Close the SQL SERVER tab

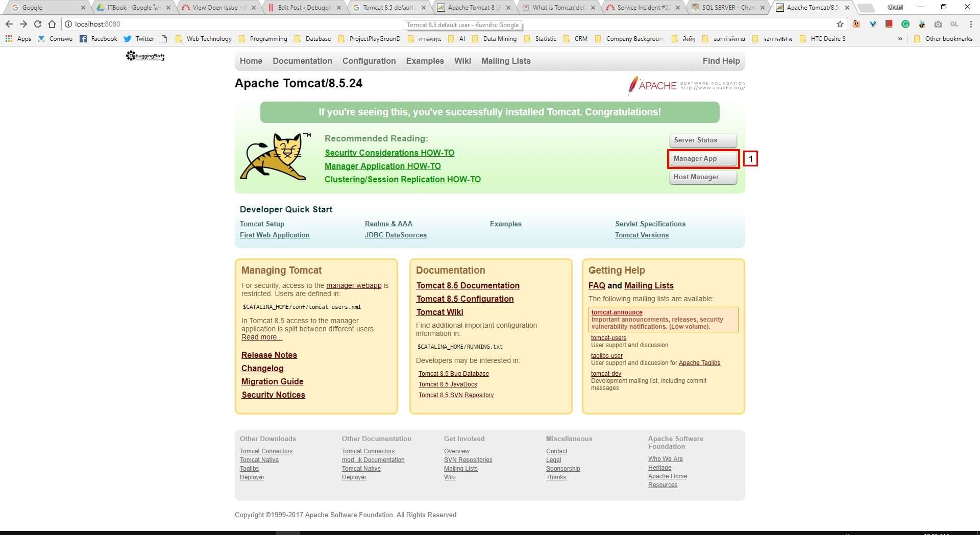pos(763,8)
